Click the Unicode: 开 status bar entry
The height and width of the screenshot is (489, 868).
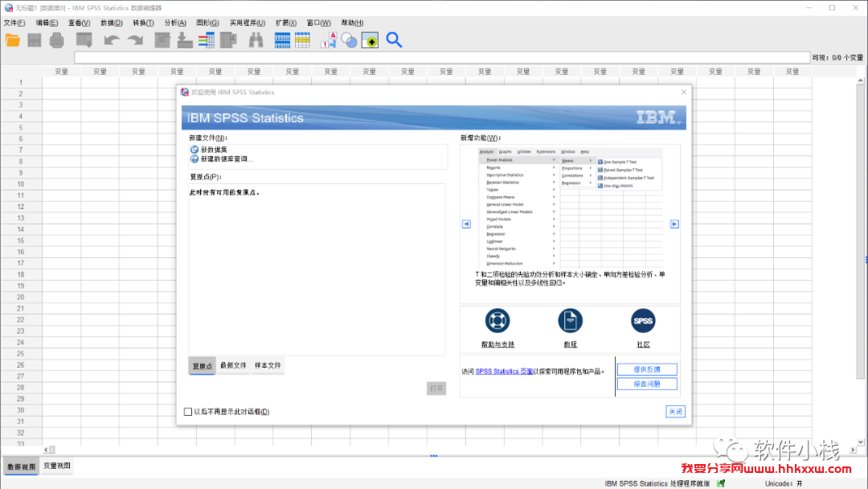coord(784,483)
